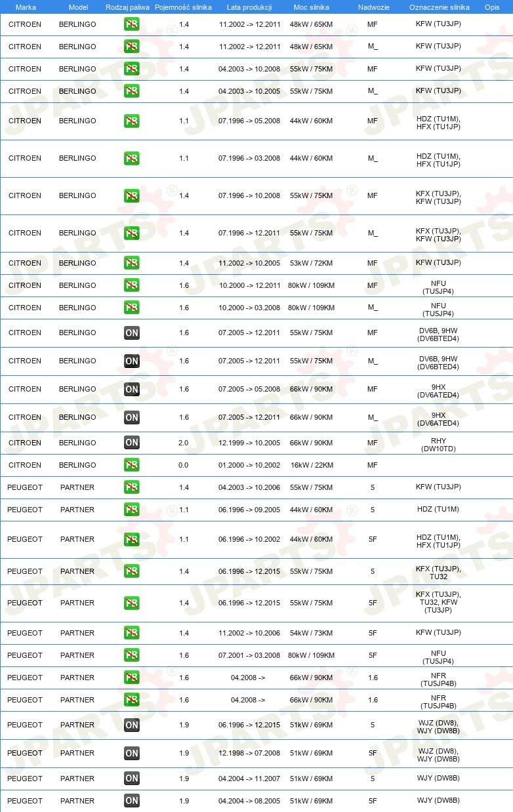513x812 pixels.
Task: Select the '16kW / 22KM' power cell
Action: 312,465
